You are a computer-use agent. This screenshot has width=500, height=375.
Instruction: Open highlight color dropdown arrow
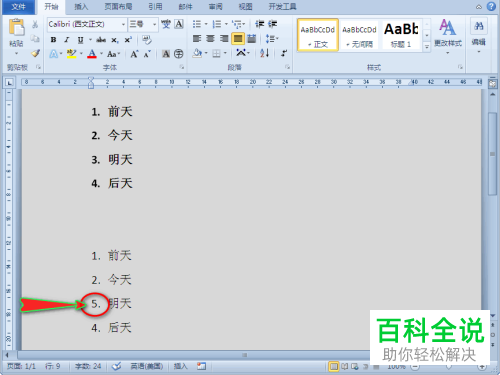(81, 54)
